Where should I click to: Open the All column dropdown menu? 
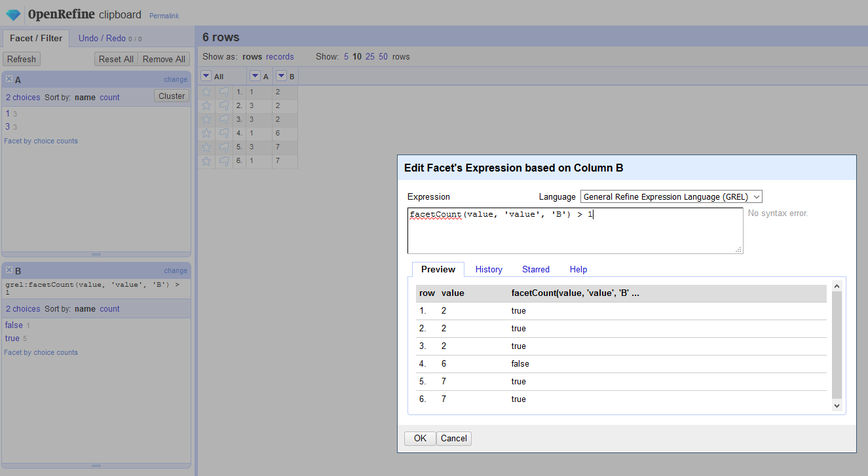tap(206, 76)
